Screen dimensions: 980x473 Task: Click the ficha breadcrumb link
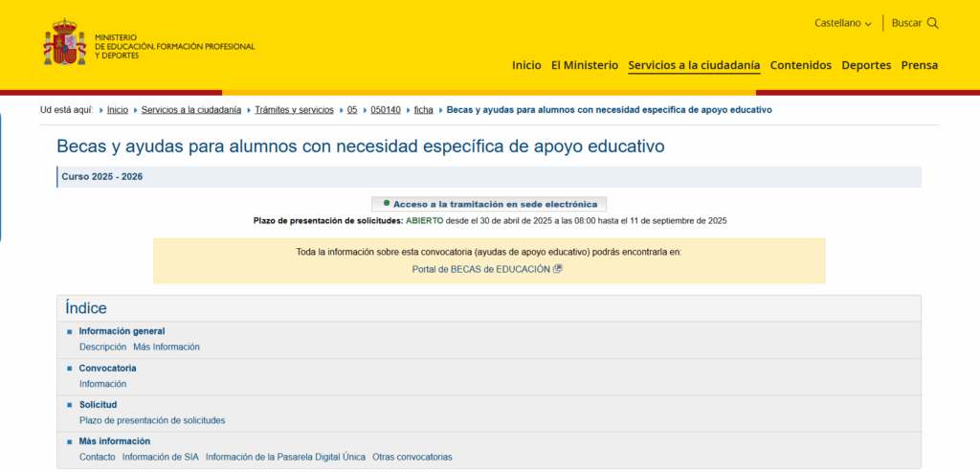(x=423, y=109)
